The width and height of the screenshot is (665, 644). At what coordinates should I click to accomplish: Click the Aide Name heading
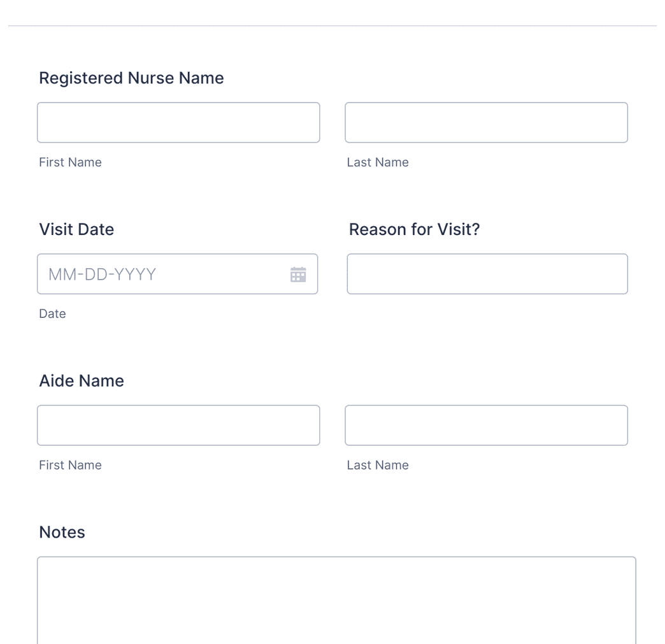[82, 380]
